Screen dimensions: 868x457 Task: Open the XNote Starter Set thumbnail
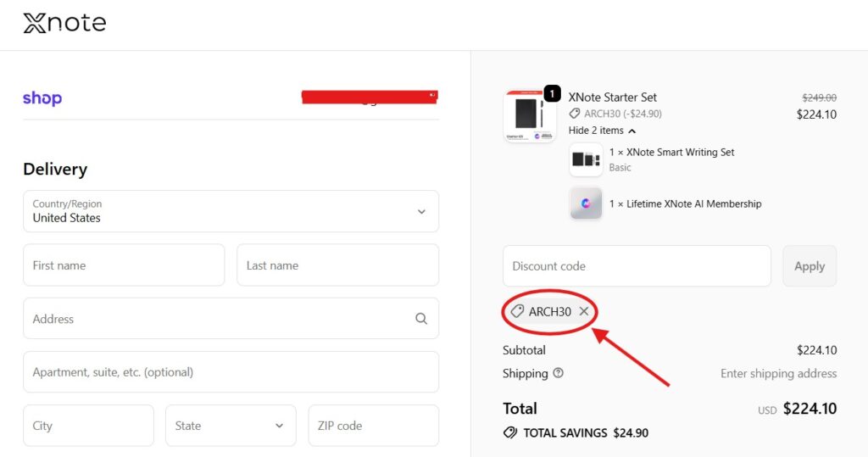point(530,116)
